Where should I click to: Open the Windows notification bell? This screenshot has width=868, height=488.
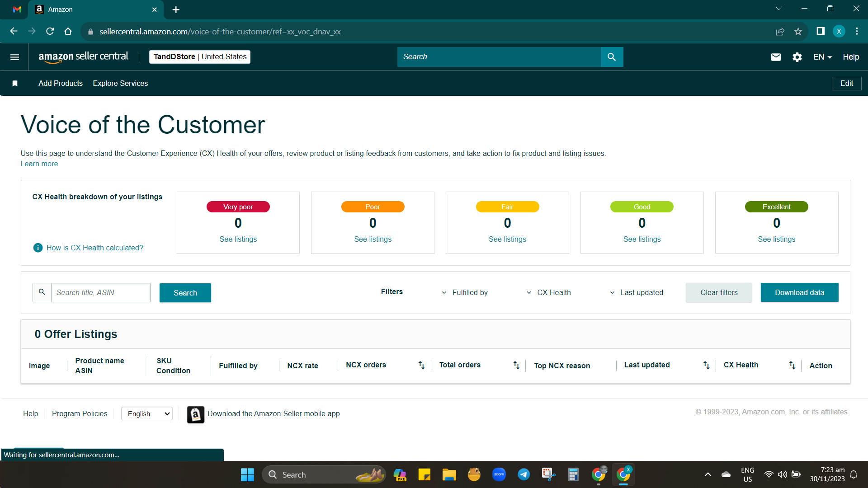pos(854,474)
